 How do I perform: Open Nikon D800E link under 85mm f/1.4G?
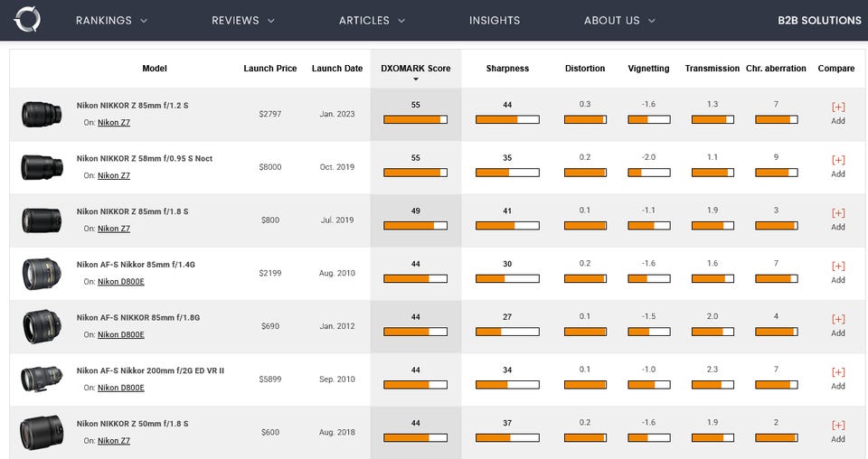[x=120, y=282]
